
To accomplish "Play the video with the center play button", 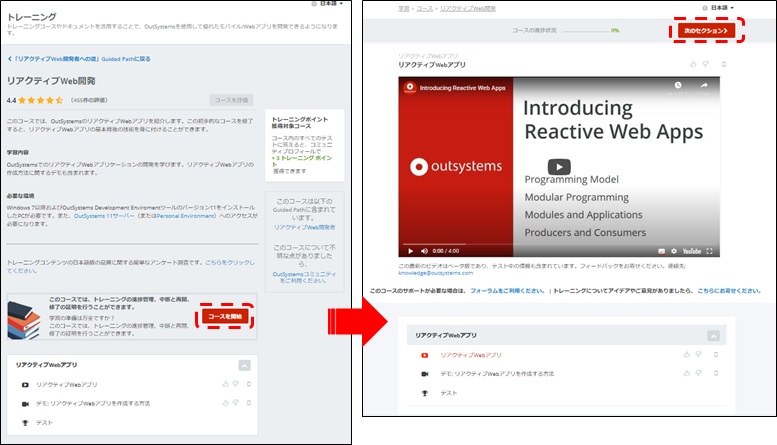I will coord(559,167).
